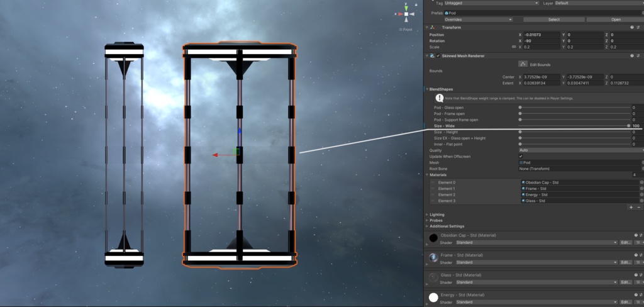644x307 pixels.
Task: Open the prefab Overrides dropdown
Action: [478, 20]
